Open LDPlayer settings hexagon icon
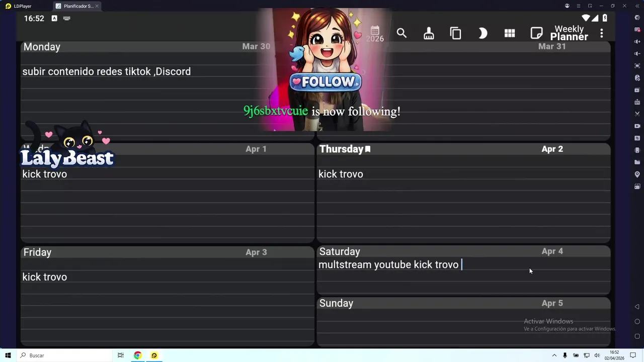Viewport: 644px width, 362px height. 637,18
